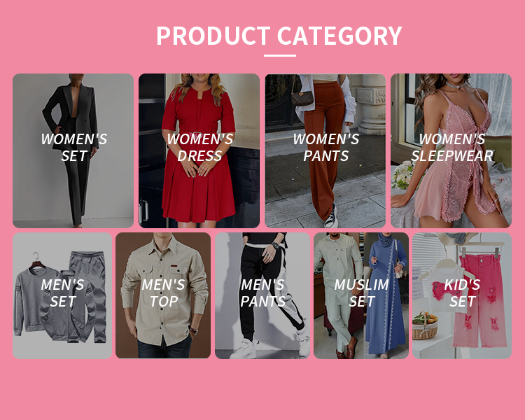The height and width of the screenshot is (420, 525).
Task: Click the PRODUCT CATEGORY heading
Action: (x=279, y=36)
